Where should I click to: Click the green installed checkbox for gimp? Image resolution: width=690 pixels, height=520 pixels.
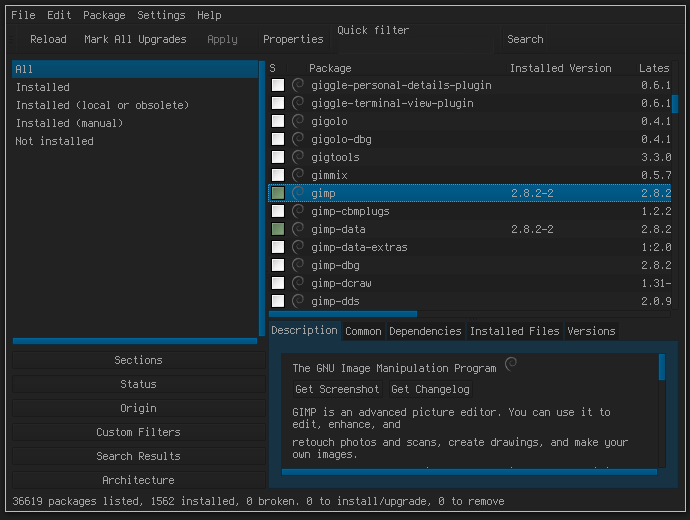coord(278,193)
